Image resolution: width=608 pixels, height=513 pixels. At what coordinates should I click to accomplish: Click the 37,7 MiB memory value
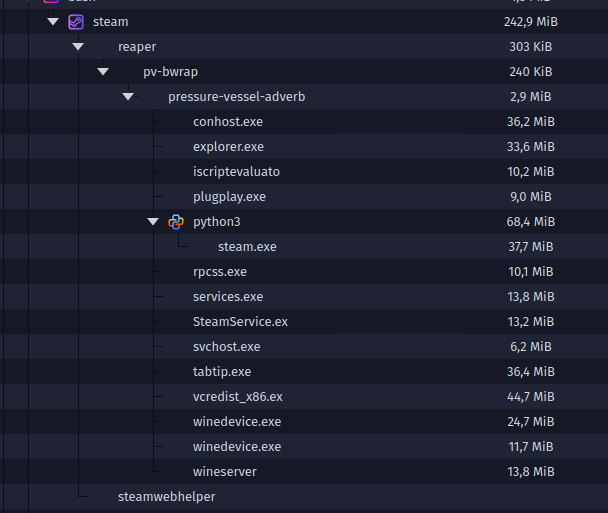point(531,247)
